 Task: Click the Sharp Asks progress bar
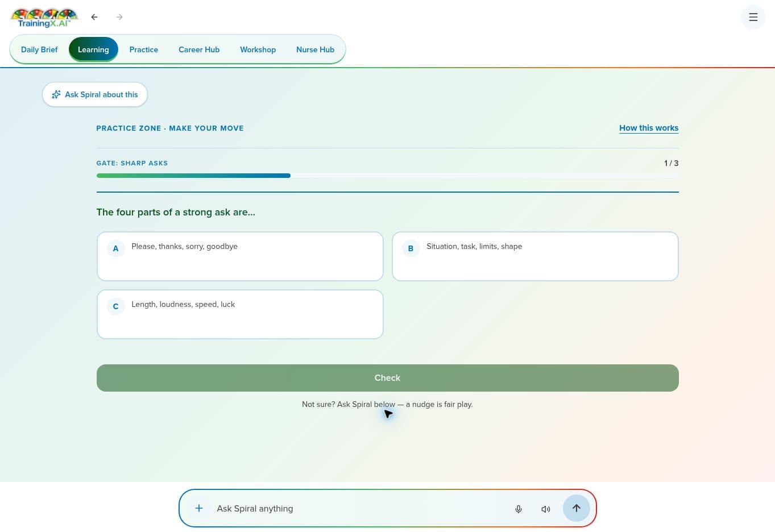point(388,176)
